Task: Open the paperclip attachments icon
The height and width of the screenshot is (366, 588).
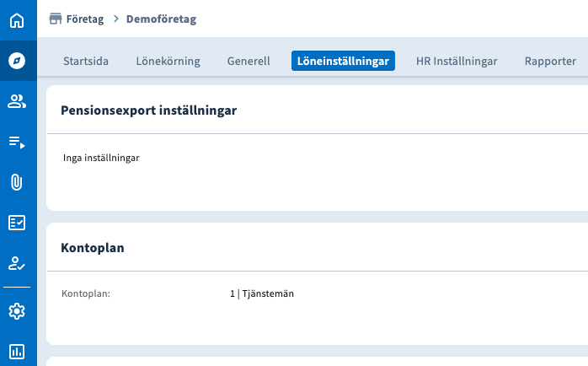Action: click(x=17, y=182)
